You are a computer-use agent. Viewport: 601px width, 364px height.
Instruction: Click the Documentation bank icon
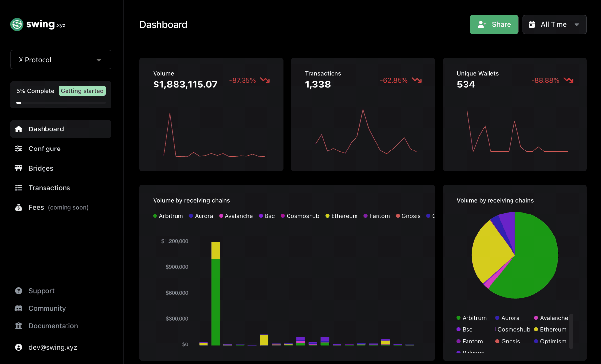tap(19, 326)
